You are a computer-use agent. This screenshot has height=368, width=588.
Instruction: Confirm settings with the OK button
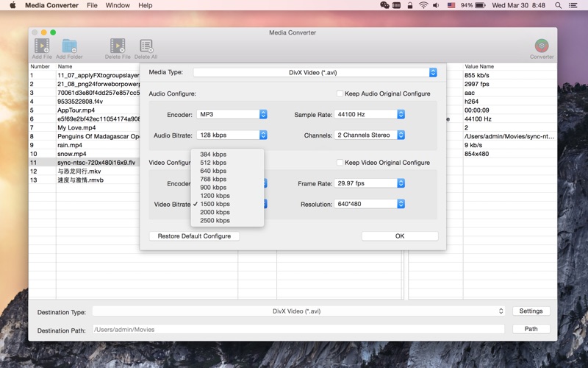click(x=400, y=236)
